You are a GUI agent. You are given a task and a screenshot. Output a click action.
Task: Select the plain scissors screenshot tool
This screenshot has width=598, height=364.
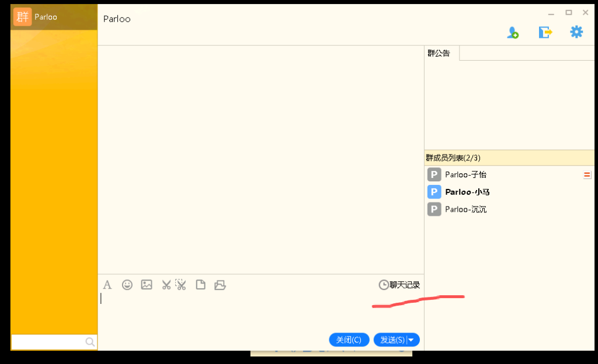pyautogui.click(x=166, y=285)
